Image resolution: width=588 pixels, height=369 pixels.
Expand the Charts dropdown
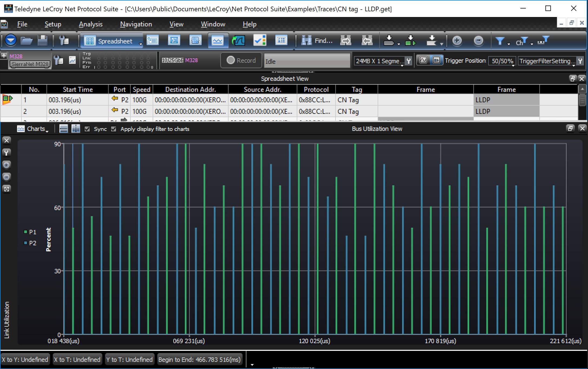tap(33, 129)
